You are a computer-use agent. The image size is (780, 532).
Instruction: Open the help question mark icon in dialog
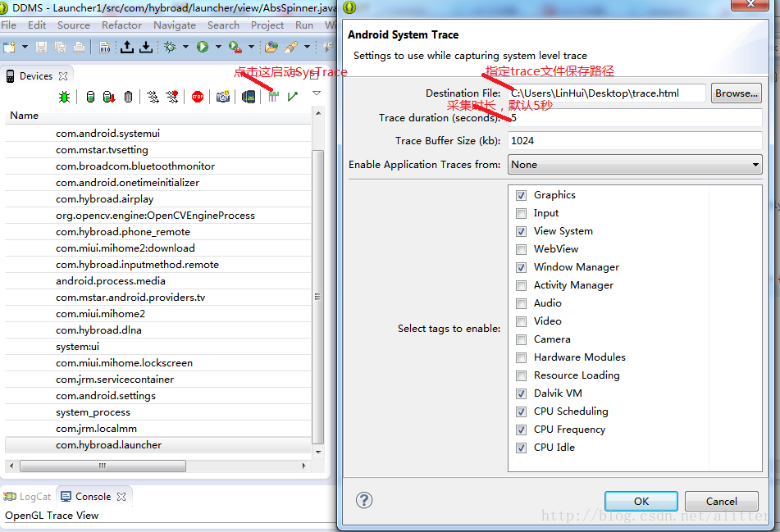pyautogui.click(x=364, y=500)
